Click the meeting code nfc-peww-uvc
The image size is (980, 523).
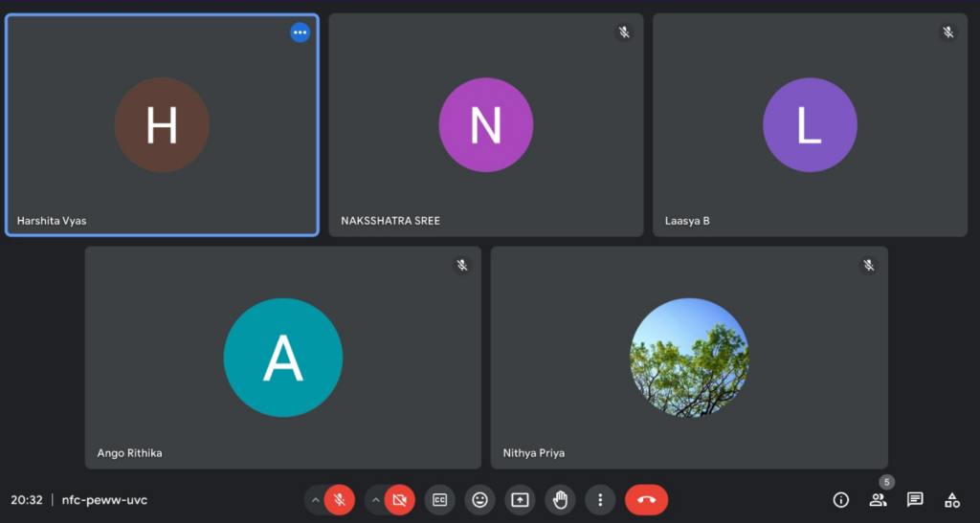click(104, 500)
